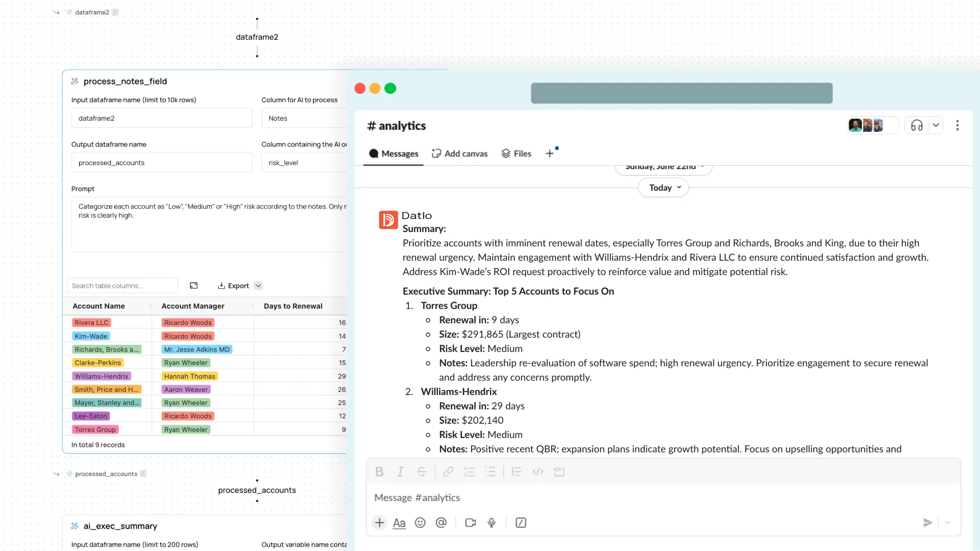Send the message with arrow icon
Image resolution: width=980 pixels, height=551 pixels.
click(928, 522)
